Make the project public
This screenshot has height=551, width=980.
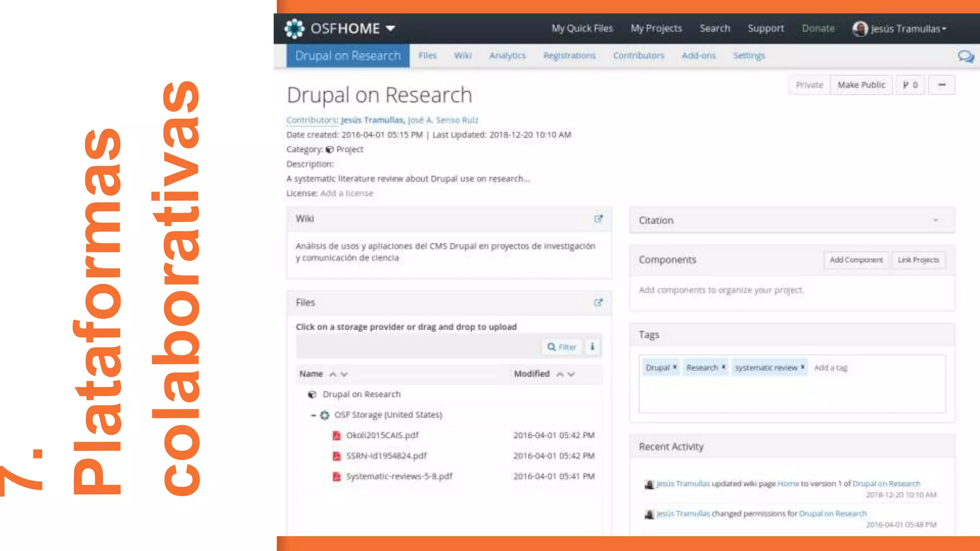coord(861,85)
